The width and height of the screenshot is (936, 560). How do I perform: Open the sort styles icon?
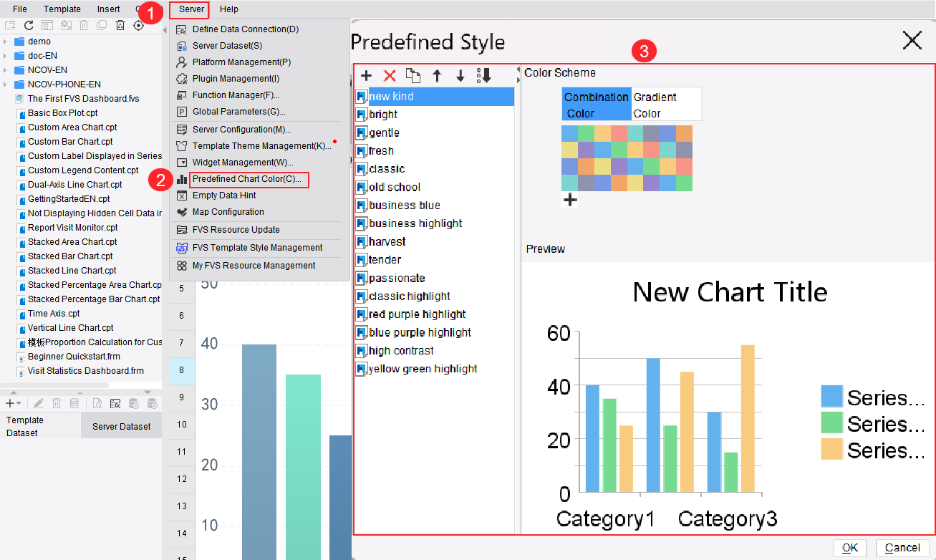point(482,75)
